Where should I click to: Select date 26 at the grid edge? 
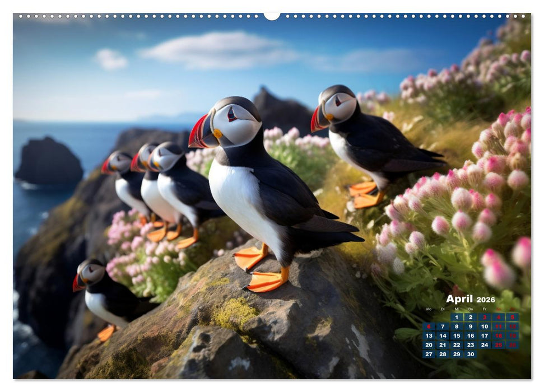click(x=512, y=345)
